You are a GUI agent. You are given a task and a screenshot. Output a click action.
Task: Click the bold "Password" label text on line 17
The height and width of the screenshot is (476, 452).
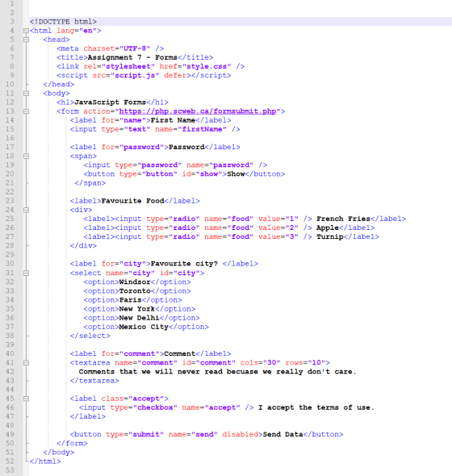(x=186, y=147)
